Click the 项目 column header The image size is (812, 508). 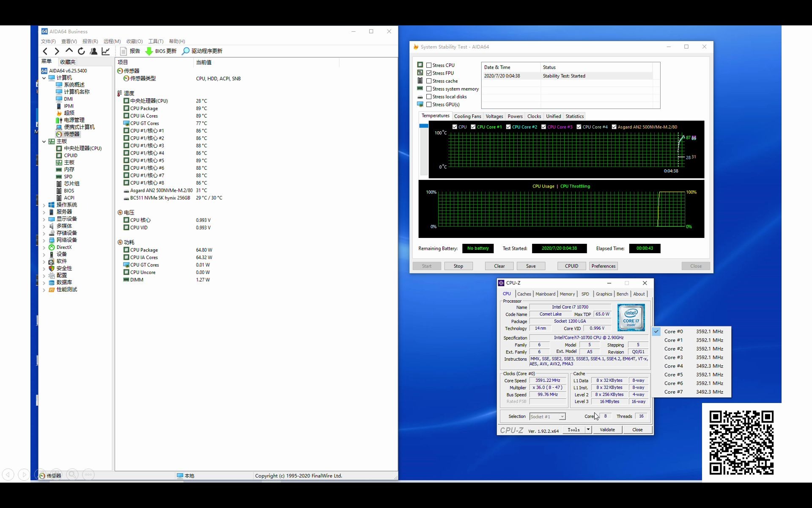click(x=154, y=62)
